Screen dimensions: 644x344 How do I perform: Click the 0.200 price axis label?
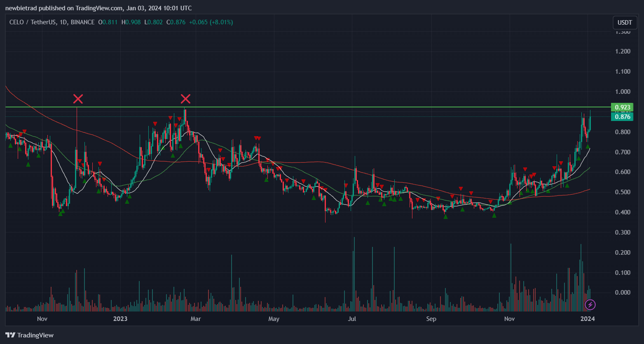coord(622,253)
